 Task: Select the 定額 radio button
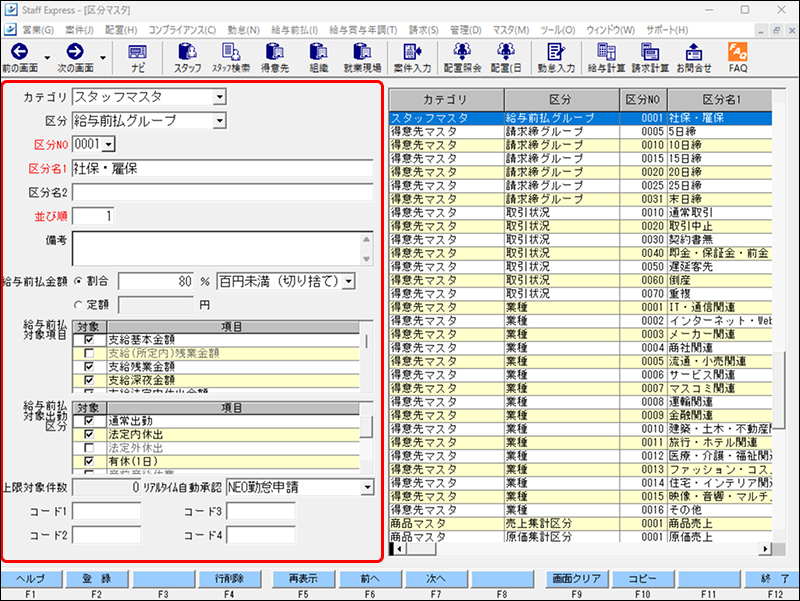[x=78, y=305]
